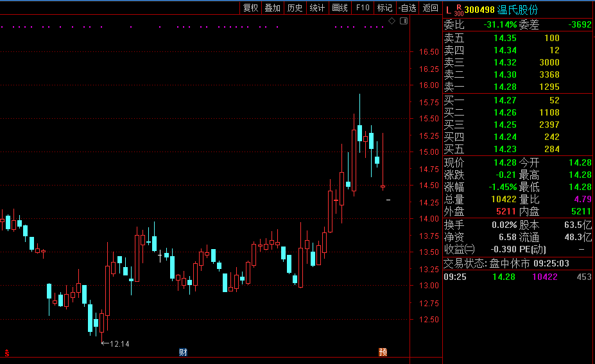Viewport: 595px width, 364px height.
Task: Click the diamond icon above the chart
Action: coord(392,22)
